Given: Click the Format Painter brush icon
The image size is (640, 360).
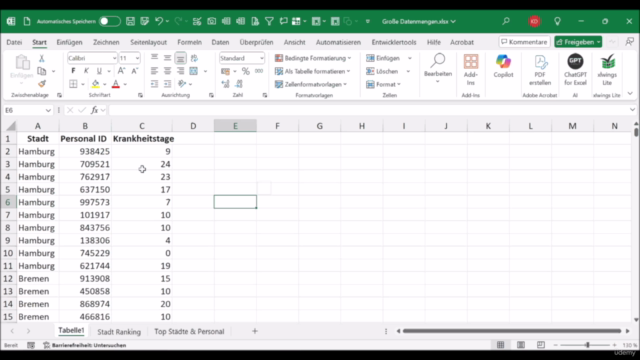Looking at the screenshot, I should tap(42, 84).
